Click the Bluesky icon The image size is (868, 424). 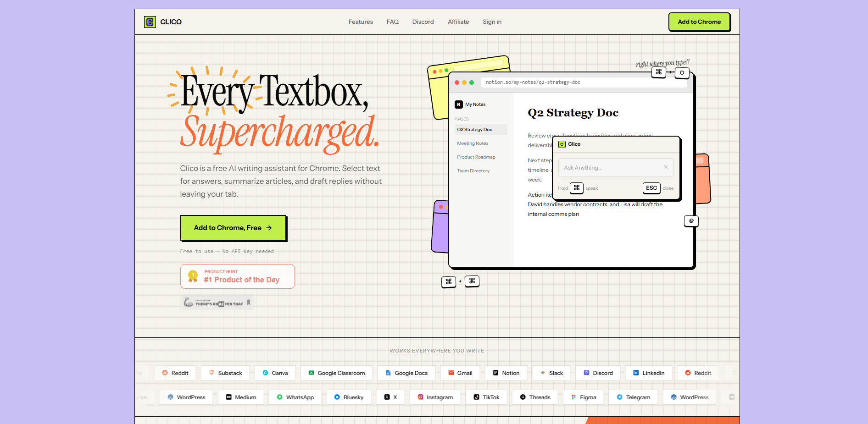click(x=337, y=397)
